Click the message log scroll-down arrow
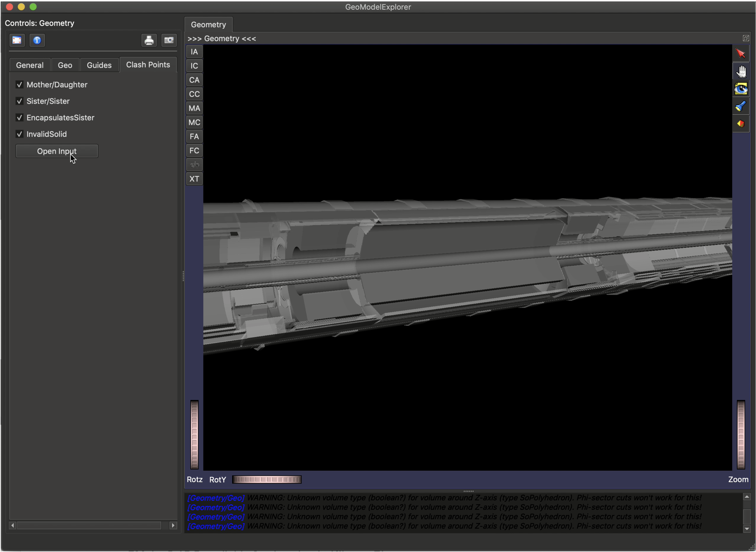The width and height of the screenshot is (756, 552). click(x=746, y=529)
